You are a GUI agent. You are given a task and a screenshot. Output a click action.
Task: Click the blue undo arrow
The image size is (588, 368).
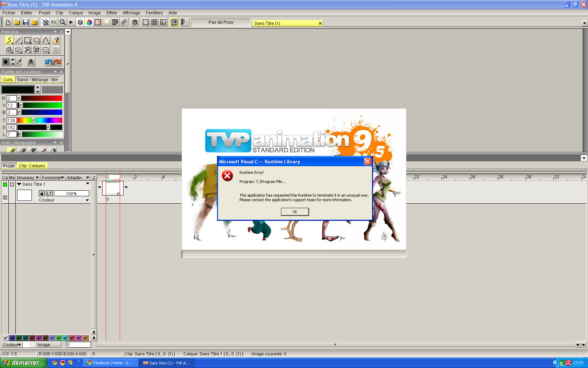click(x=49, y=62)
